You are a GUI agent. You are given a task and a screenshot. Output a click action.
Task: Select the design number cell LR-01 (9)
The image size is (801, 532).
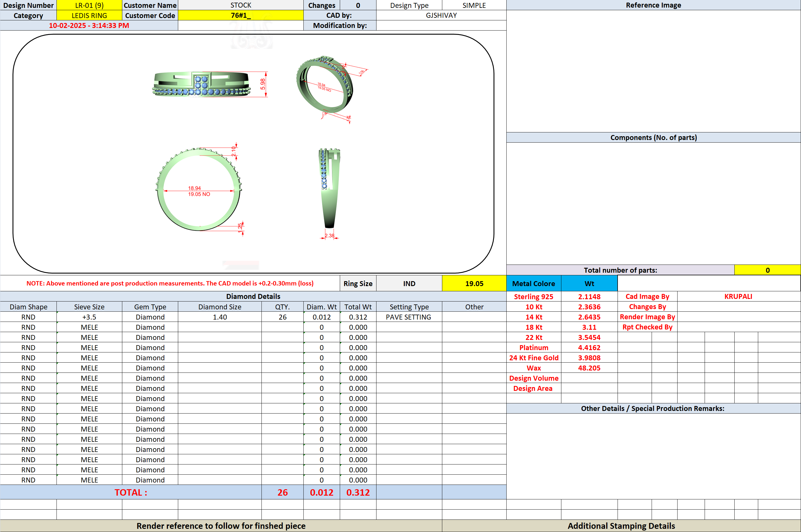[89, 5]
